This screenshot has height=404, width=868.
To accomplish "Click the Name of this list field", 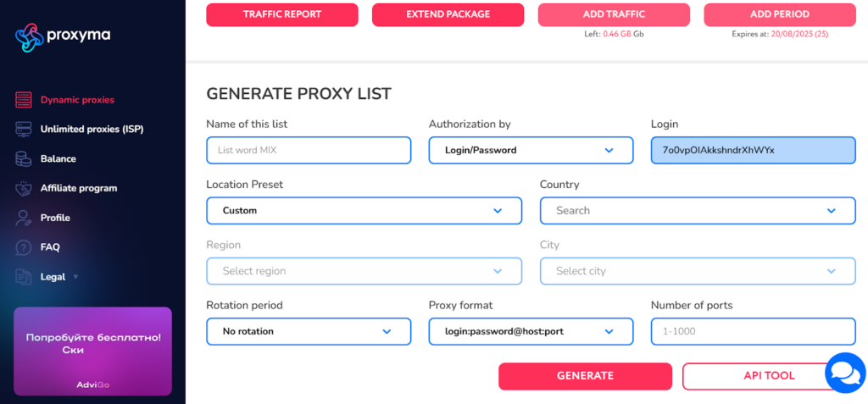I will (x=309, y=150).
